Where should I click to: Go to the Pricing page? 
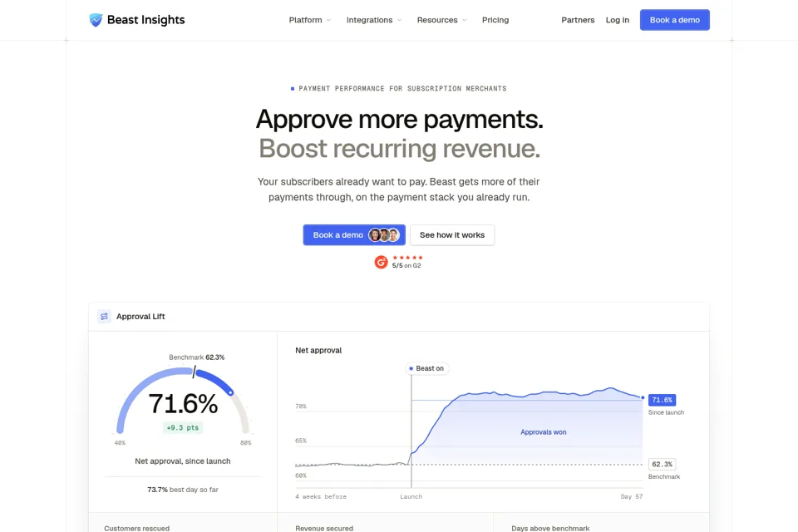(495, 20)
